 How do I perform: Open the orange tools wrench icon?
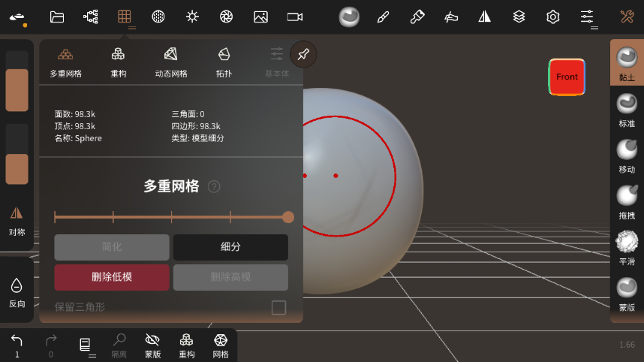pyautogui.click(x=627, y=17)
